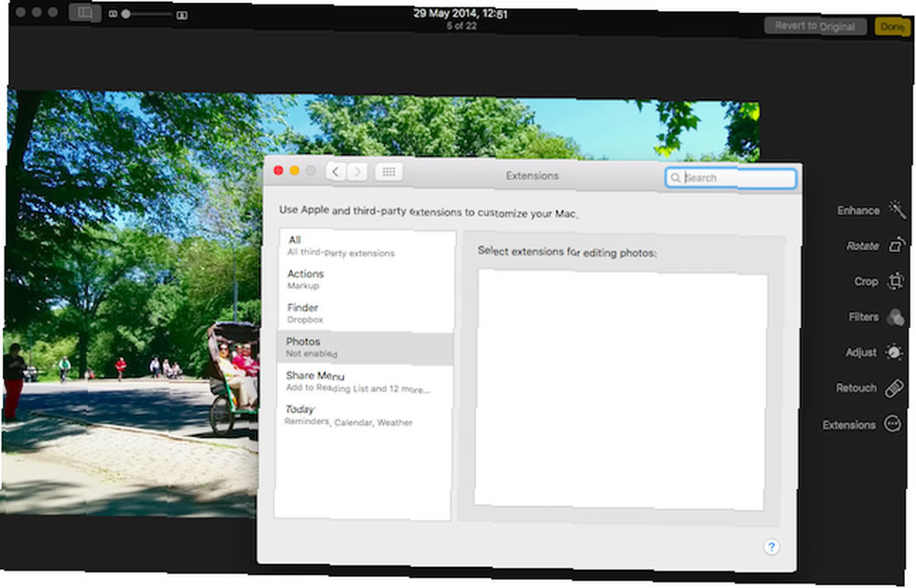
Task: Click the Crop label in Photos
Action: 866,281
